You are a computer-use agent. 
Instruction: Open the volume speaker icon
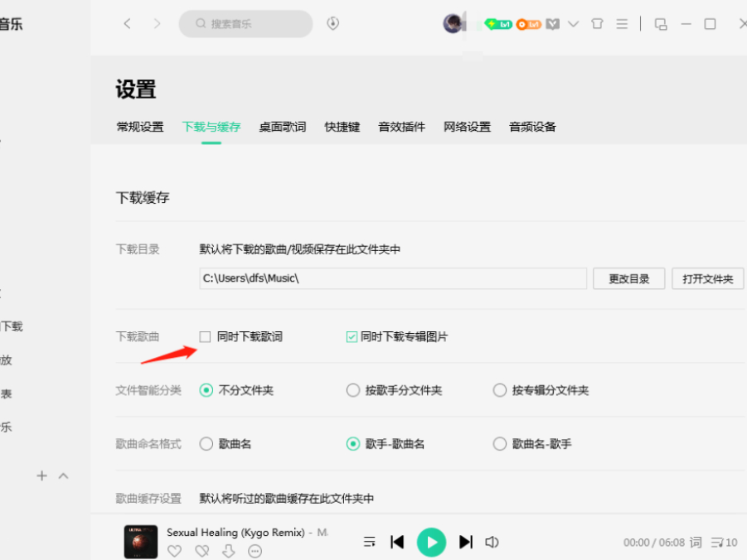pyautogui.click(x=492, y=542)
